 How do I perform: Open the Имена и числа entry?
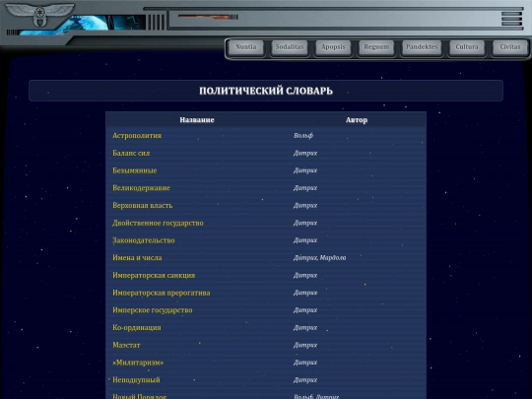click(137, 258)
